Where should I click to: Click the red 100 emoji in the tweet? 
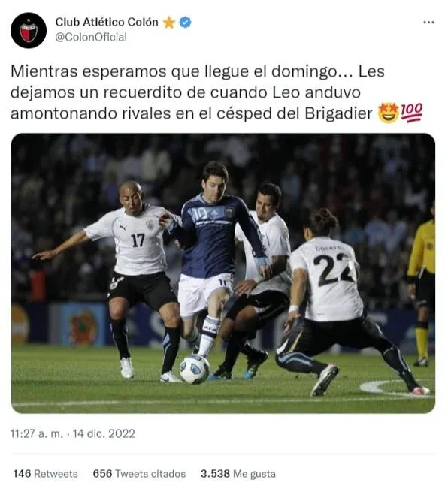pyautogui.click(x=412, y=113)
